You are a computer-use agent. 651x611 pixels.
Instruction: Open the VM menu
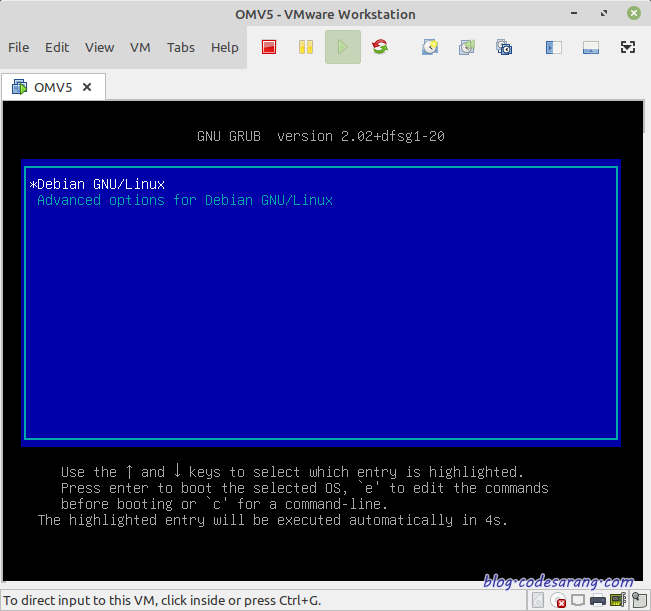pos(140,47)
